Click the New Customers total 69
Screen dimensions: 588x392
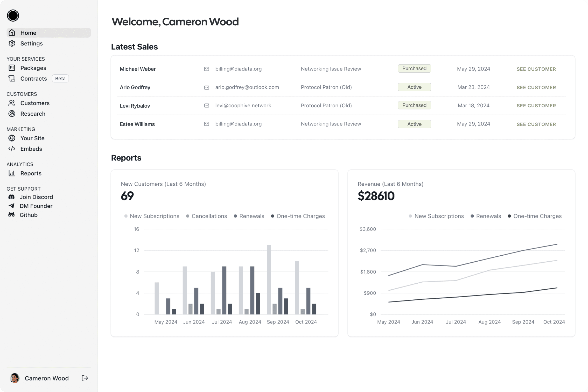point(127,196)
